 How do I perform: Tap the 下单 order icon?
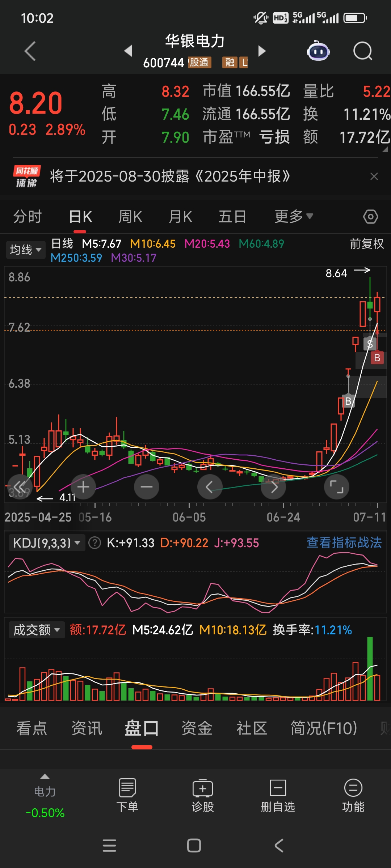pos(127,795)
